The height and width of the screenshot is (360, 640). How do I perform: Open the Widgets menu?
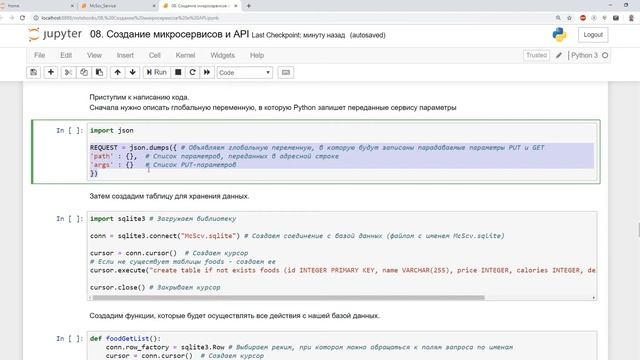tap(222, 55)
